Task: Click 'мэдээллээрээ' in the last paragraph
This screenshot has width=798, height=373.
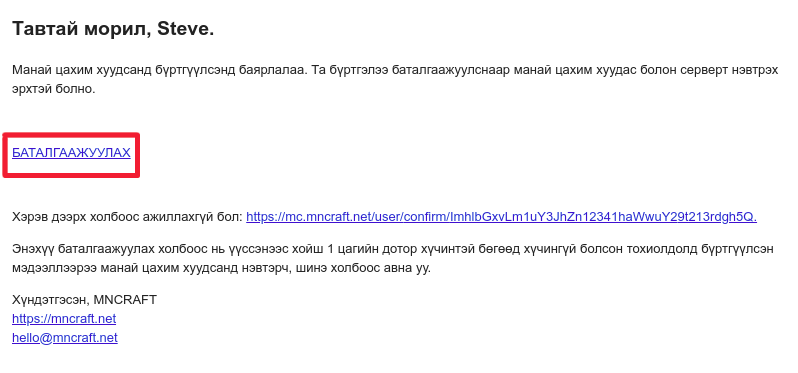Action: pyautogui.click(x=51, y=268)
